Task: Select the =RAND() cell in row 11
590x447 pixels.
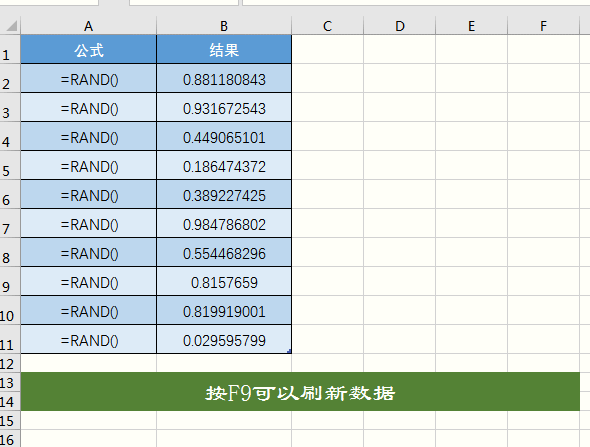Action: click(x=88, y=339)
